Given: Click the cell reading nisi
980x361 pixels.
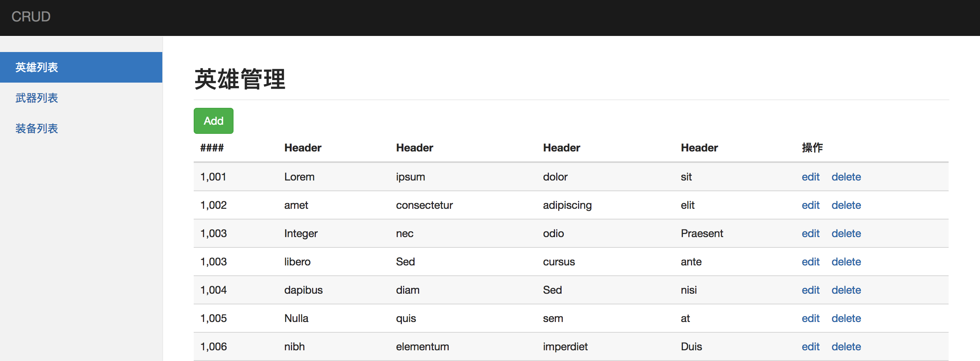Looking at the screenshot, I should 689,290.
